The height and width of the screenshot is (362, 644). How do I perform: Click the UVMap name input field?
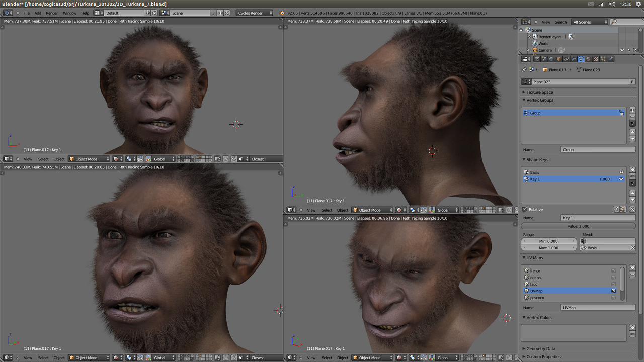click(x=598, y=307)
